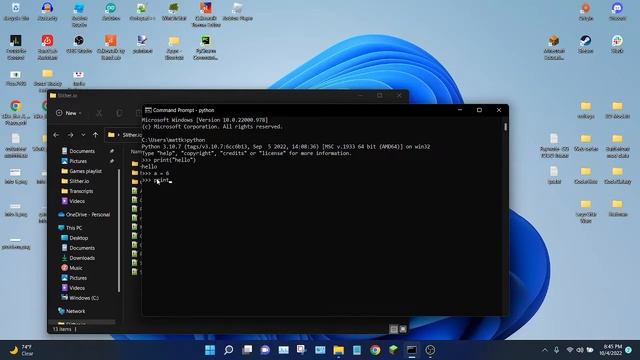Click the Explorer sidebar scrollbar
640x360 pixels.
click(119, 231)
